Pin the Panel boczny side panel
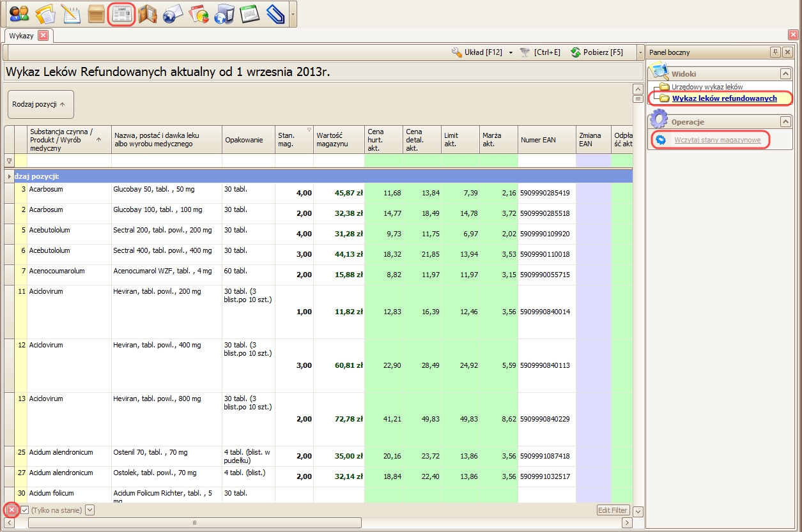This screenshot has height=532, width=802. point(775,52)
